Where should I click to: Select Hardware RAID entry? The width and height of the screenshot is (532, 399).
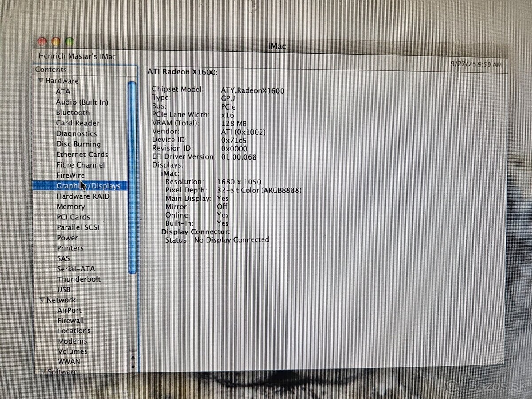click(83, 196)
